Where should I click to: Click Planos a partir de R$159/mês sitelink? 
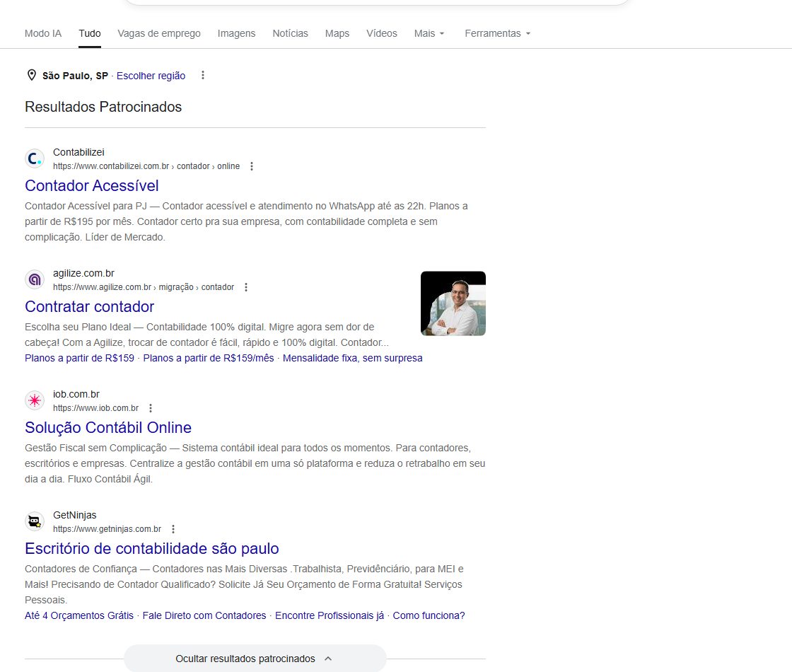point(209,358)
